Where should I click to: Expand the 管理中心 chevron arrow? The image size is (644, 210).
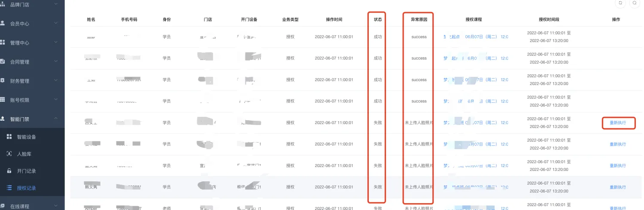pyautogui.click(x=56, y=43)
